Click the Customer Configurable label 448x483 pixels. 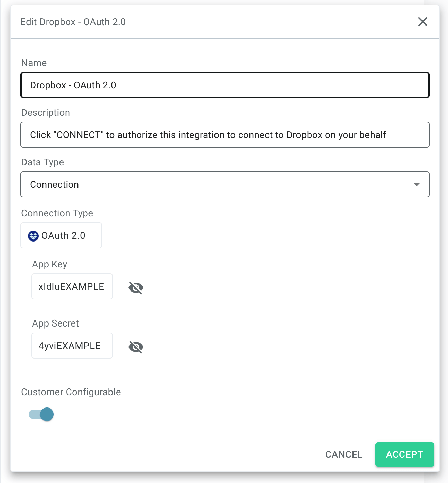[71, 392]
